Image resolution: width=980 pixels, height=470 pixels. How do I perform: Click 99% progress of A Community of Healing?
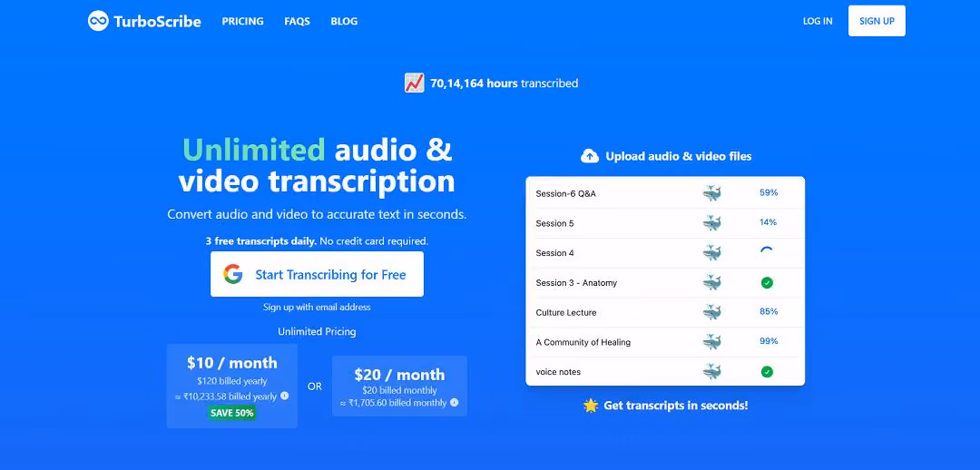click(769, 341)
